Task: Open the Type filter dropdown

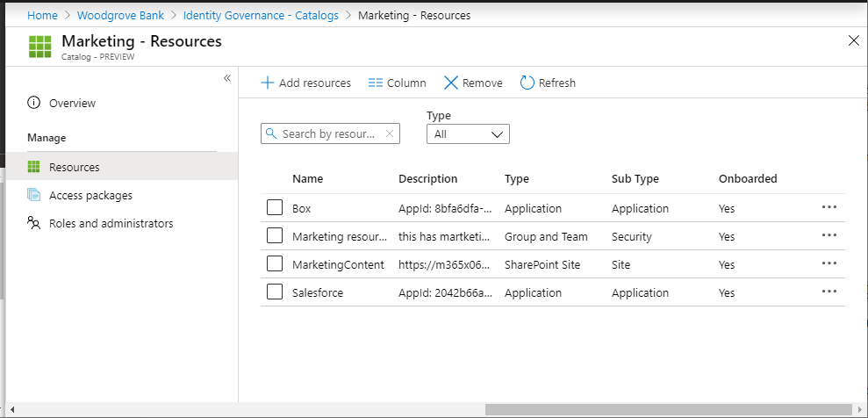Action: [468, 134]
